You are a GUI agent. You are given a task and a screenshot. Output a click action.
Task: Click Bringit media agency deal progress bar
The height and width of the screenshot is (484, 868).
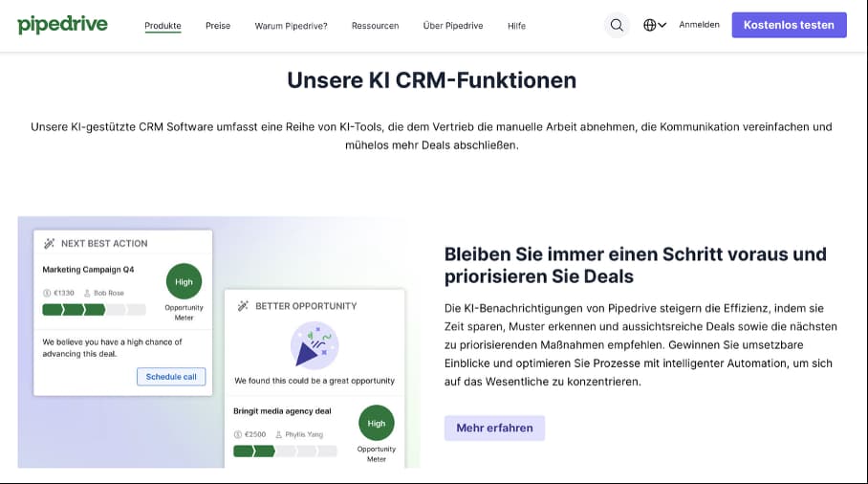click(285, 451)
